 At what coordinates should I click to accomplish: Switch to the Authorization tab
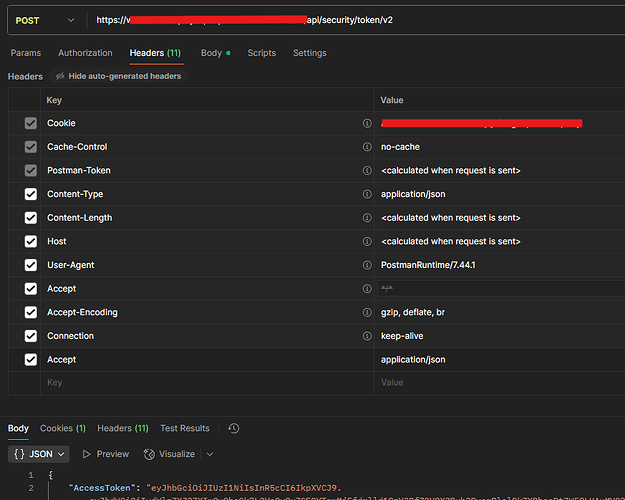coord(85,53)
